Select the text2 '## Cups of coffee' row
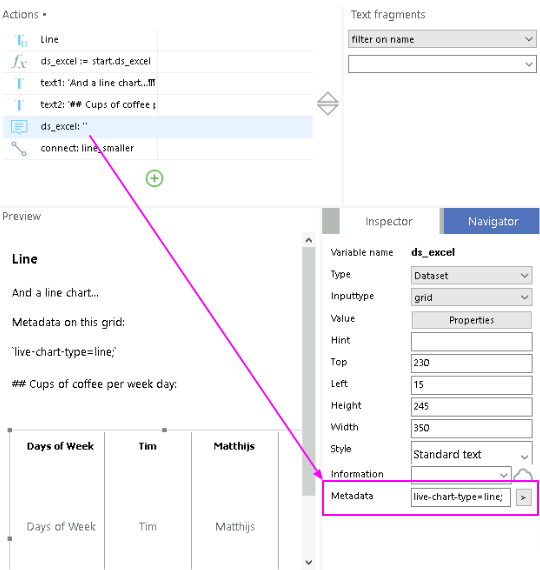Viewport: 540px width, 570px height. point(158,105)
